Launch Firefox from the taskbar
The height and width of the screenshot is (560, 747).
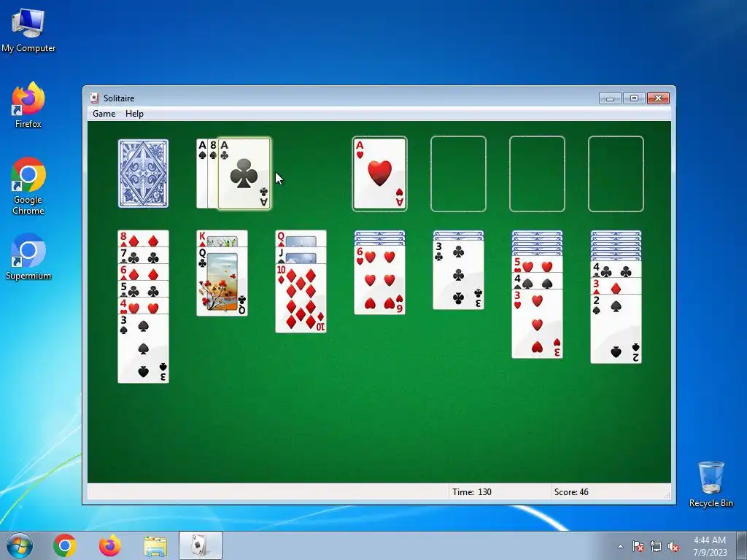[x=110, y=545]
